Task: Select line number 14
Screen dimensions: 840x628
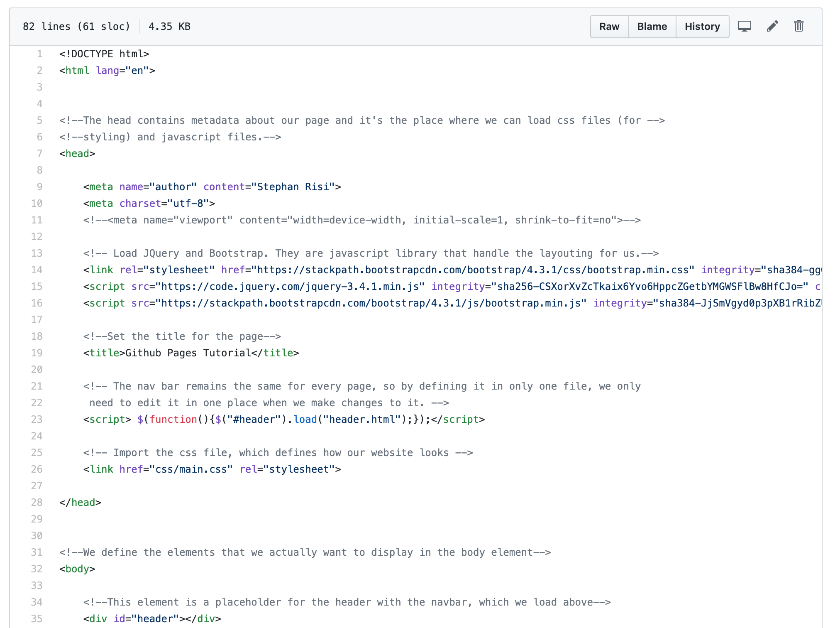Action: [x=37, y=270]
